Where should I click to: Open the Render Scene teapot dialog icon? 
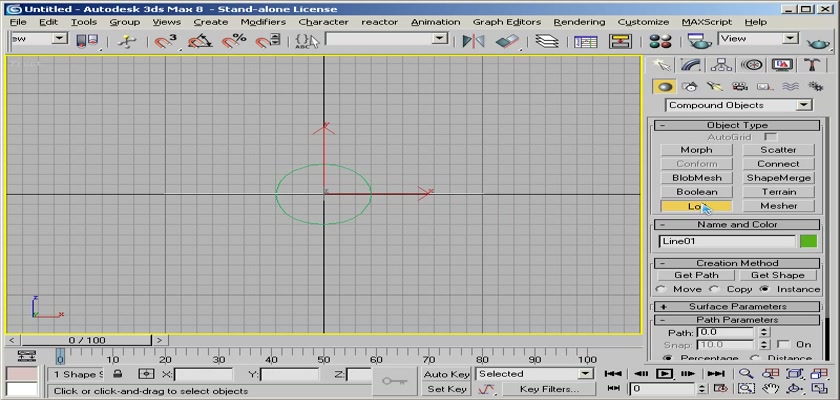click(x=699, y=41)
